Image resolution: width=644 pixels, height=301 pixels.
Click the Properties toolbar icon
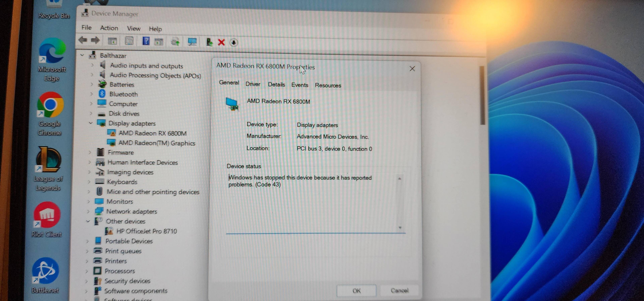click(x=129, y=41)
